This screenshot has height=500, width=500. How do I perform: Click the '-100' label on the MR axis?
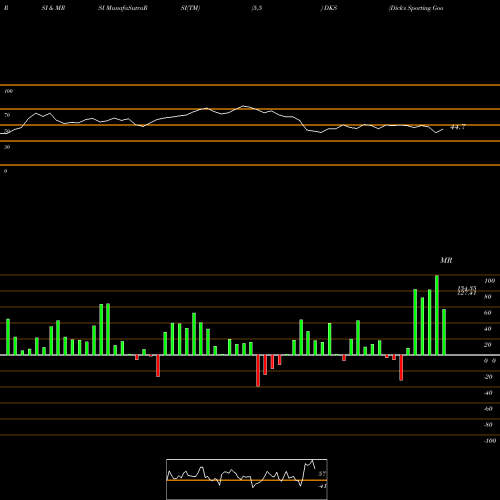pos(489,441)
